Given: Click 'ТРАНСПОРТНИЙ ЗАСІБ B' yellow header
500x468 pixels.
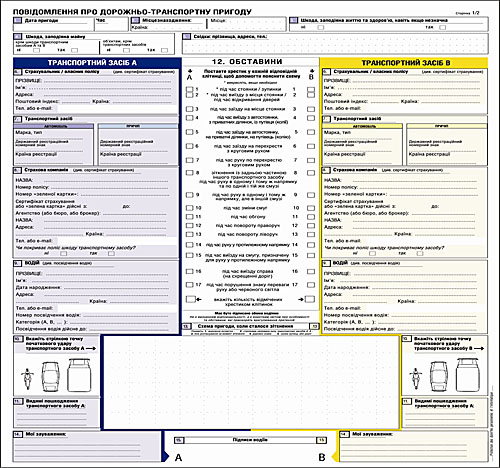Looking at the screenshot, I should pyautogui.click(x=404, y=63).
